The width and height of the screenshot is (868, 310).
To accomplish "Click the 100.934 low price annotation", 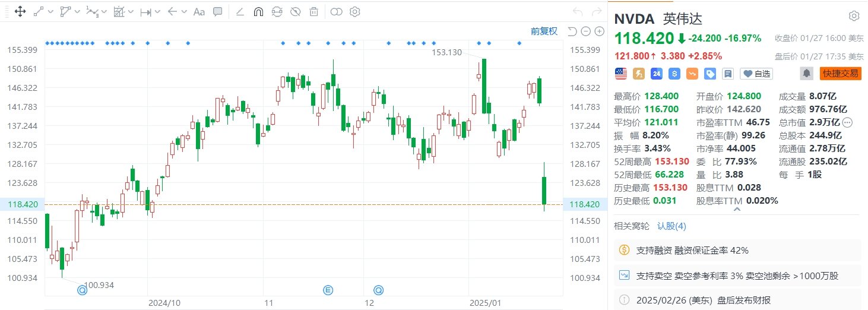I will click(x=99, y=285).
